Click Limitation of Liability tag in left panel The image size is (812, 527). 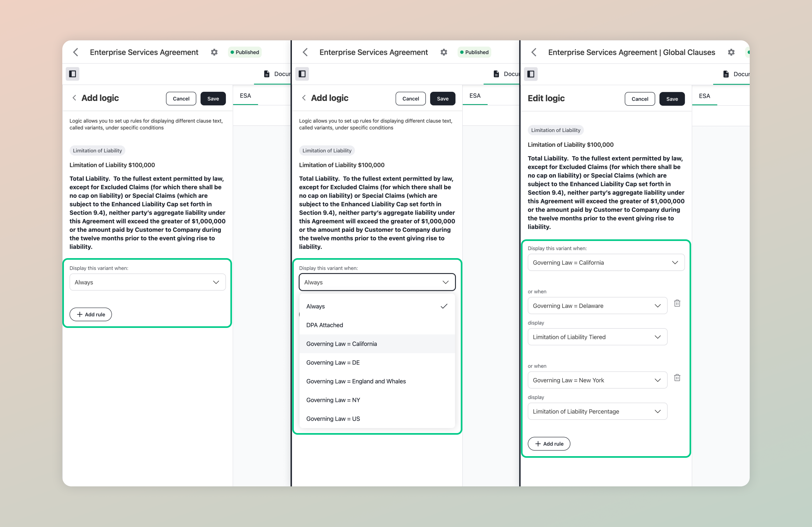[x=97, y=150]
